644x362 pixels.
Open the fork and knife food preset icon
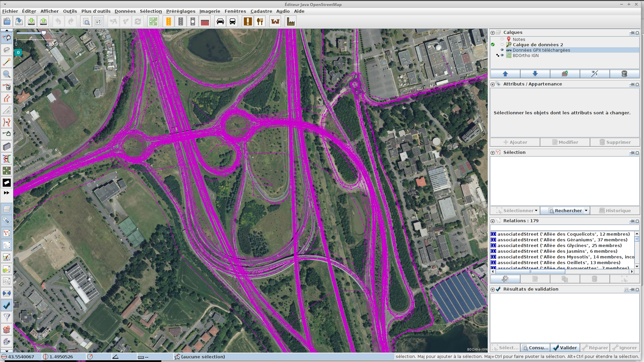point(260,21)
